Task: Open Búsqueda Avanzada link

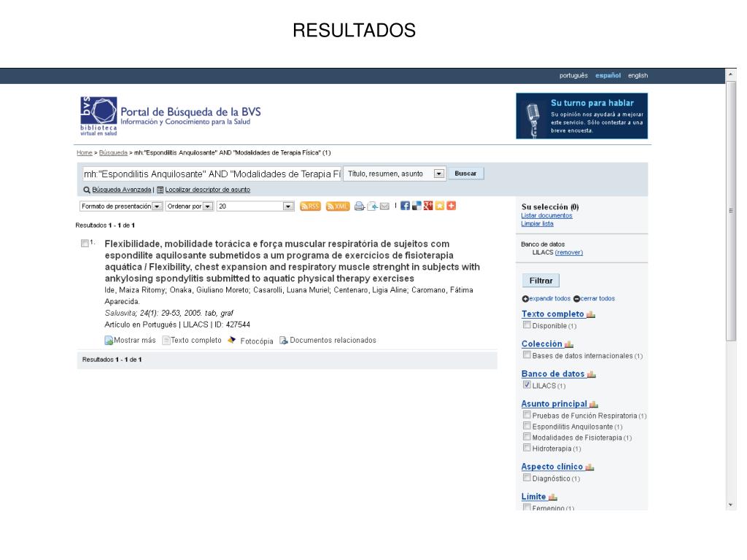Action: click(x=122, y=190)
